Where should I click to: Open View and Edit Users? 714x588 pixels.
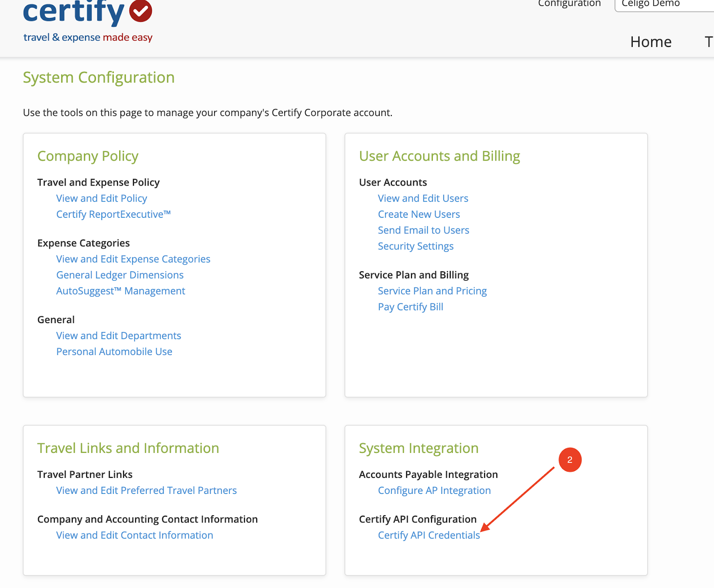(423, 199)
